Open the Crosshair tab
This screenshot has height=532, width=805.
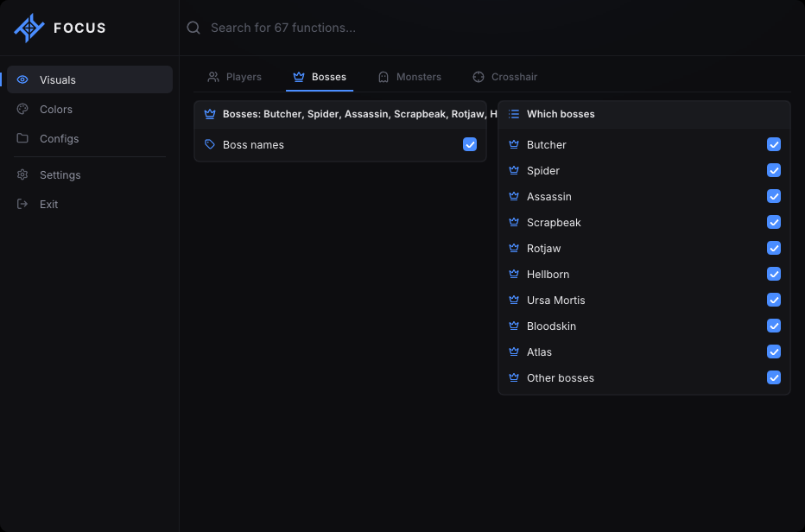pos(504,77)
